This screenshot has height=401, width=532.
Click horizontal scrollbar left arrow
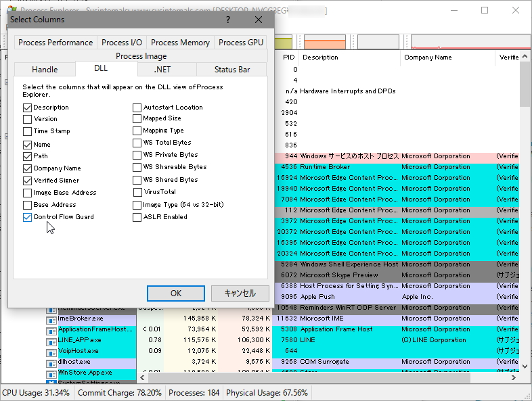point(142,377)
